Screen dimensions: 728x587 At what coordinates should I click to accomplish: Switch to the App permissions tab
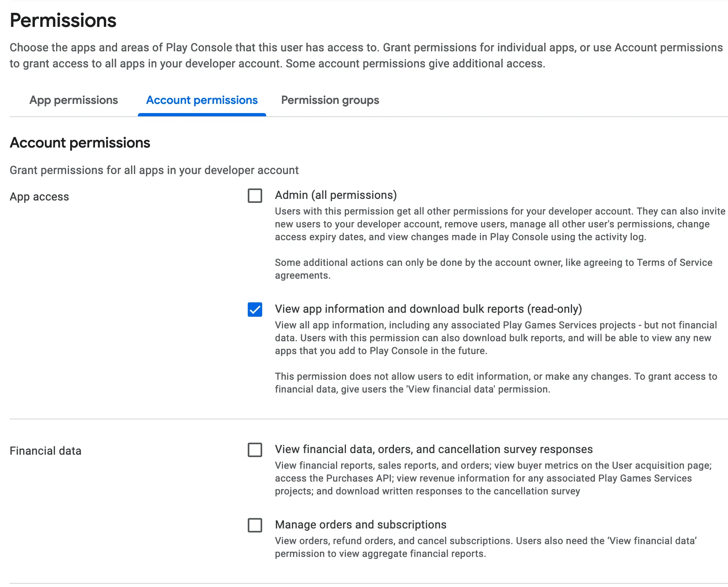pos(73,100)
